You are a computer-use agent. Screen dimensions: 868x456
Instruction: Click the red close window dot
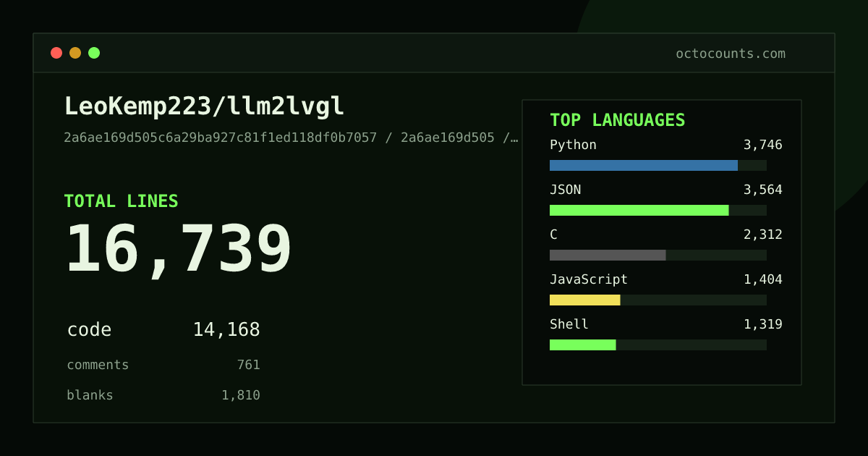(x=56, y=53)
